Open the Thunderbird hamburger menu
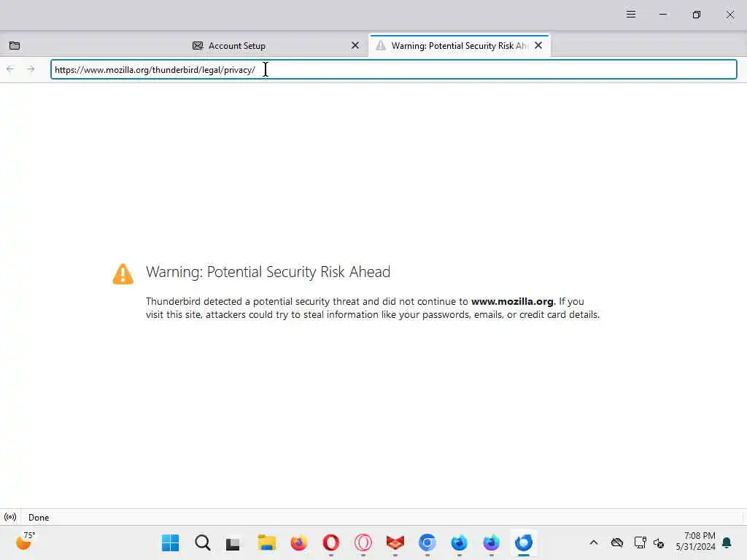Image resolution: width=747 pixels, height=560 pixels. pyautogui.click(x=631, y=15)
